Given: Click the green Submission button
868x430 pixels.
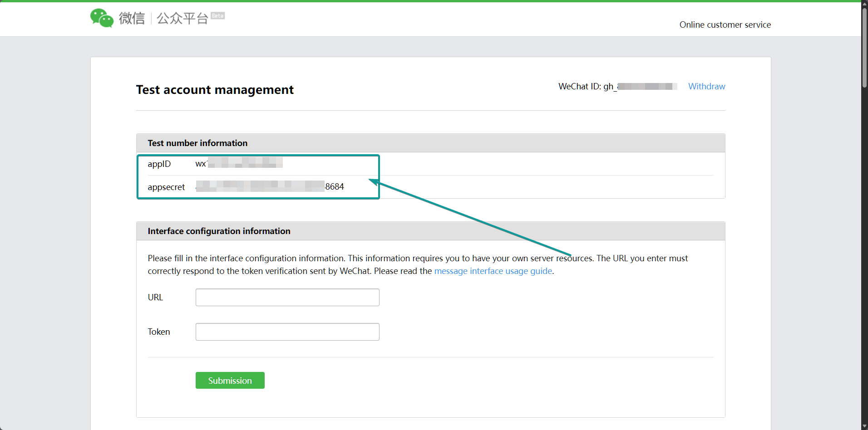Looking at the screenshot, I should [230, 381].
